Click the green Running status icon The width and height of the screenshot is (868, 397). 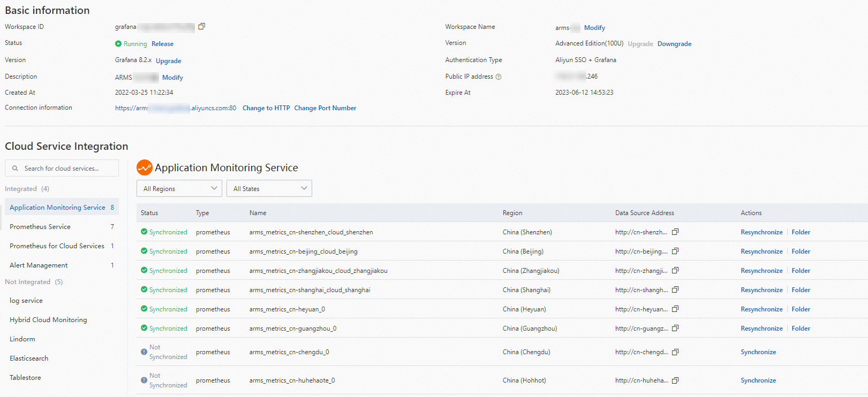pyautogui.click(x=118, y=43)
